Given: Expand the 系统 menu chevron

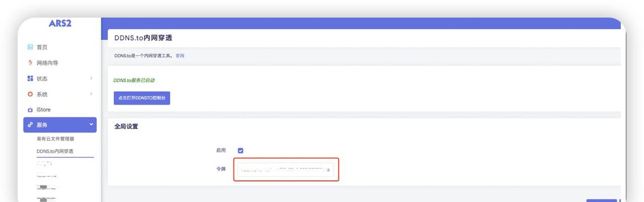Looking at the screenshot, I should (x=91, y=94).
